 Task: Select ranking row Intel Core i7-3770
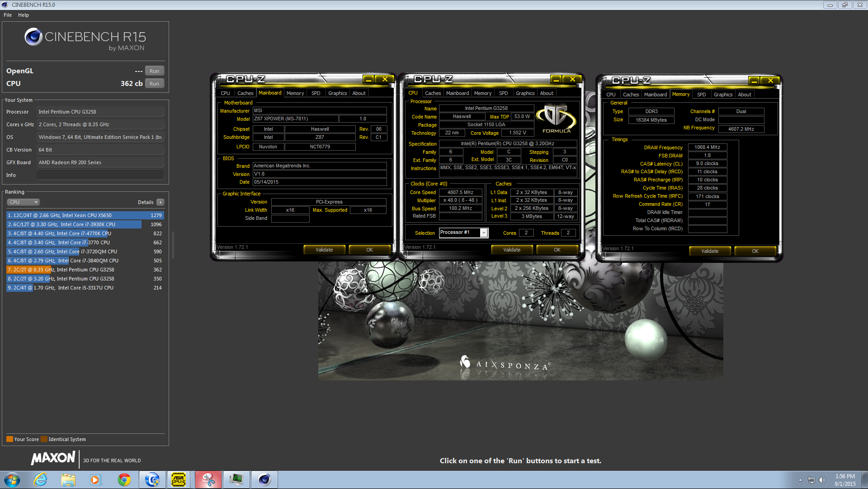click(x=85, y=242)
